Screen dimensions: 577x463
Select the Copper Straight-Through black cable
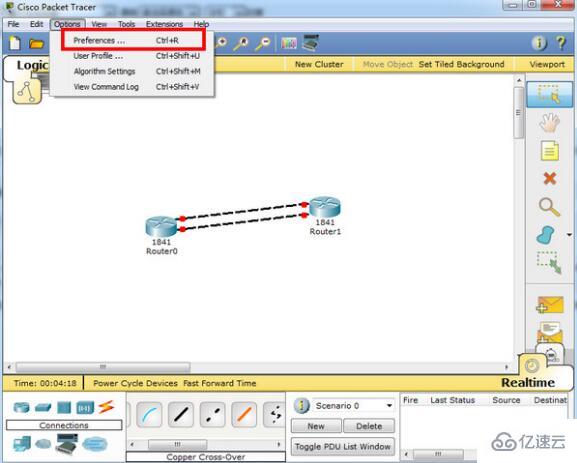click(181, 415)
